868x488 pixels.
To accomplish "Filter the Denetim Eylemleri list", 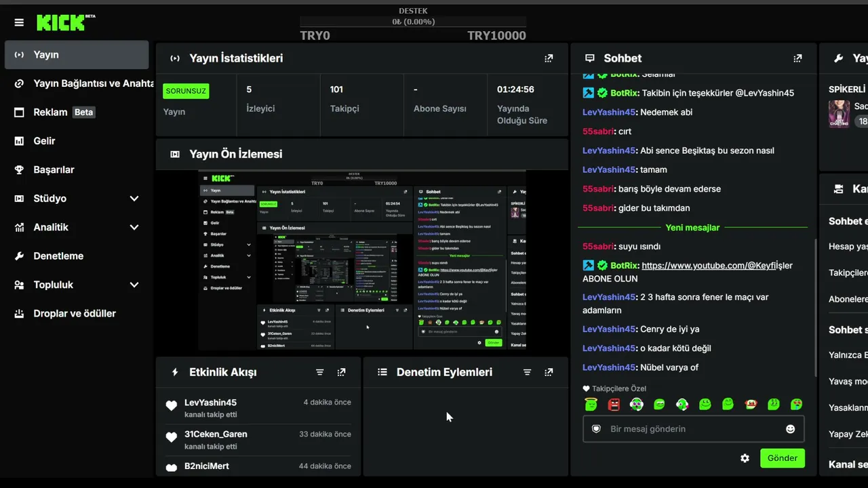I will [x=527, y=372].
